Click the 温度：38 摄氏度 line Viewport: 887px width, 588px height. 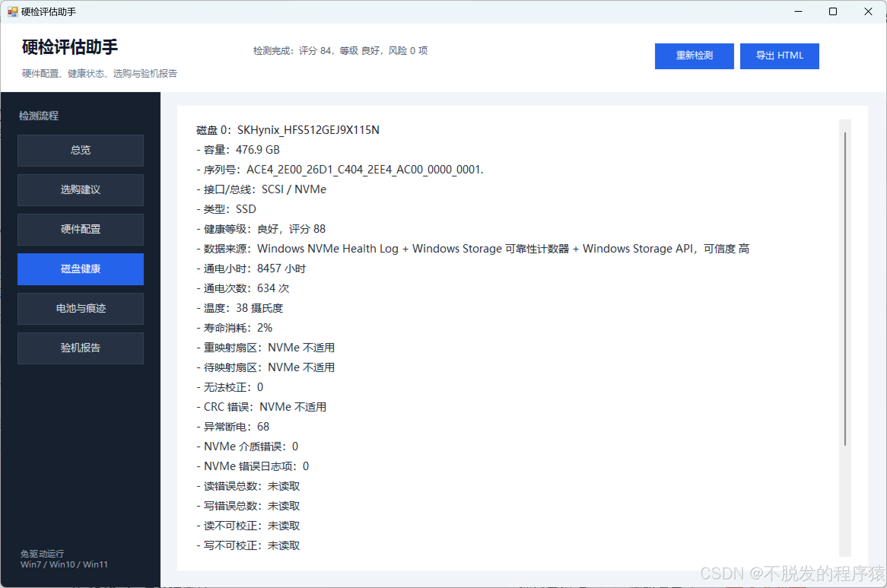(x=240, y=308)
